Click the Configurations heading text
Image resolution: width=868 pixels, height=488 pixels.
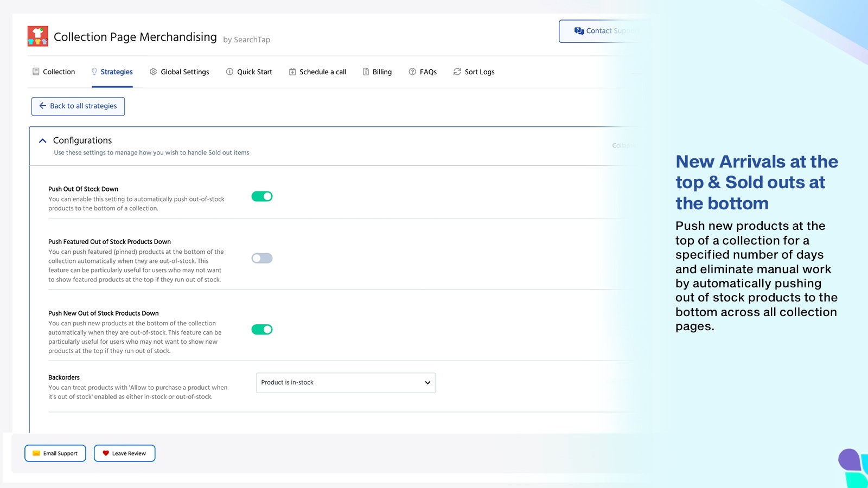pyautogui.click(x=82, y=140)
